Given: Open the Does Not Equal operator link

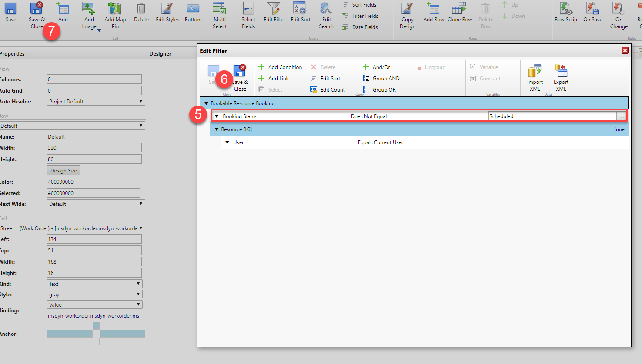Looking at the screenshot, I should pos(368,116).
